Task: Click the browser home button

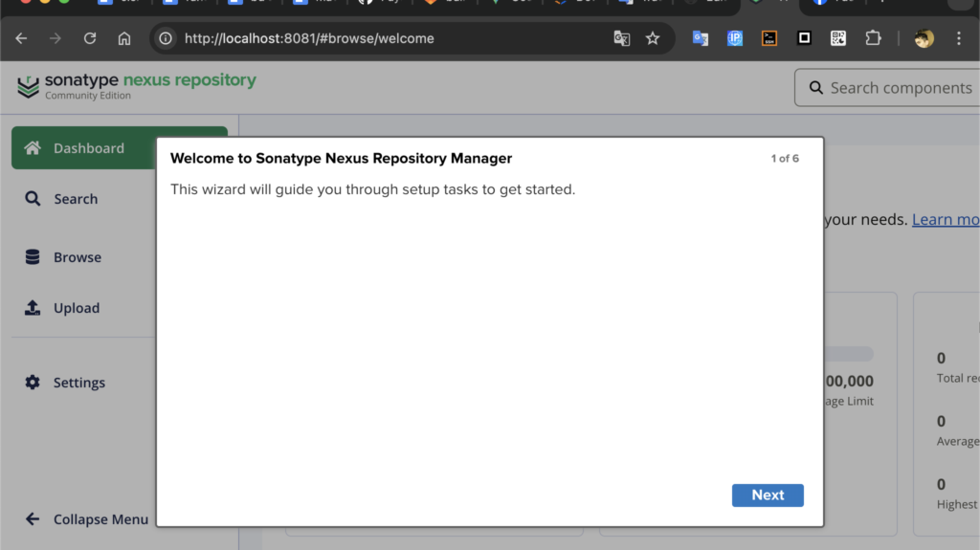Action: (124, 38)
